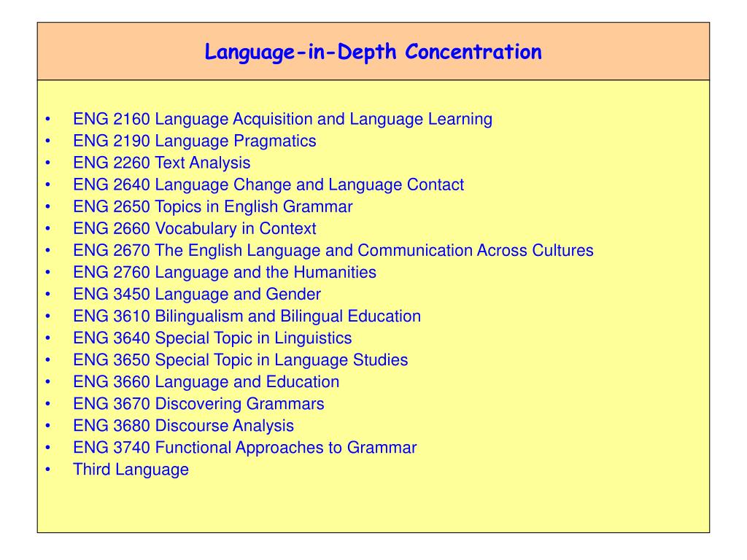This screenshot has height=560, width=747.
Task: Click ENG 3640 Special Topic in Linguistics
Action: 212,338
